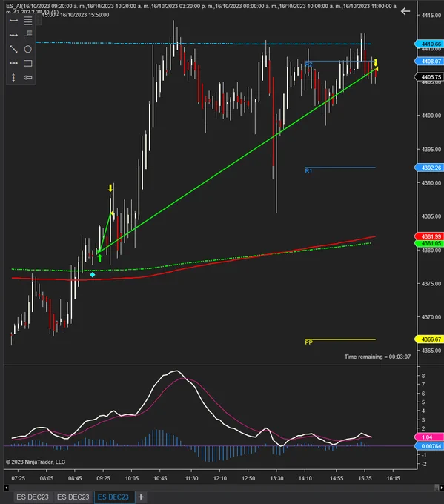The image size is (444, 504).
Task: Click the 2023 NinjaTrader, LLC copyright text
Action: [36, 462]
